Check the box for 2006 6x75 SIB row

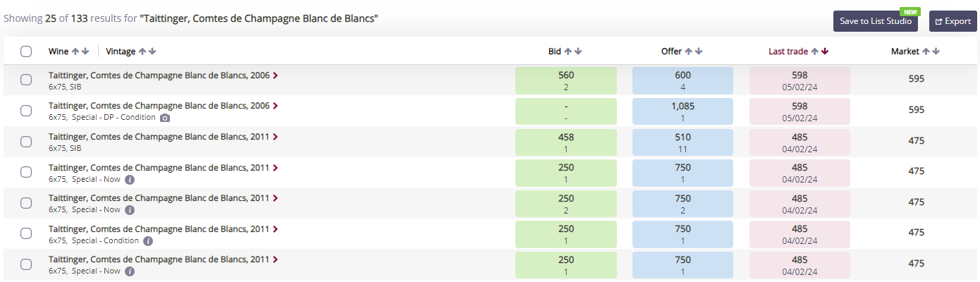[x=26, y=80]
